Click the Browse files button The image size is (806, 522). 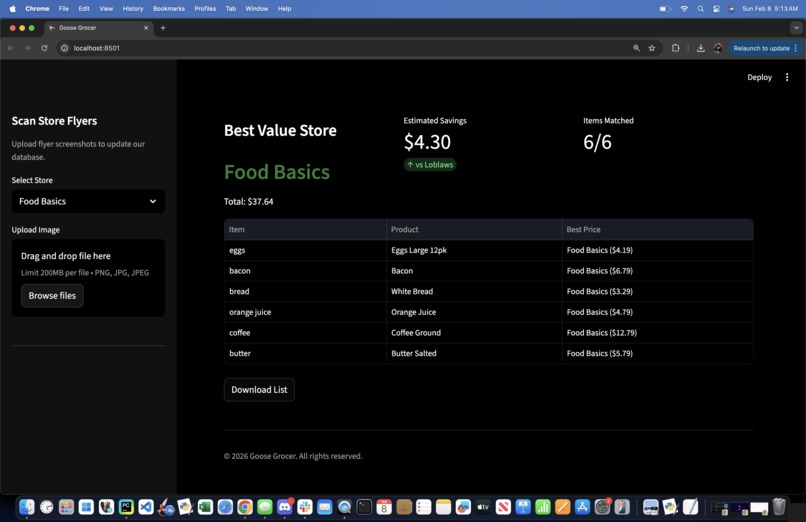coord(52,295)
